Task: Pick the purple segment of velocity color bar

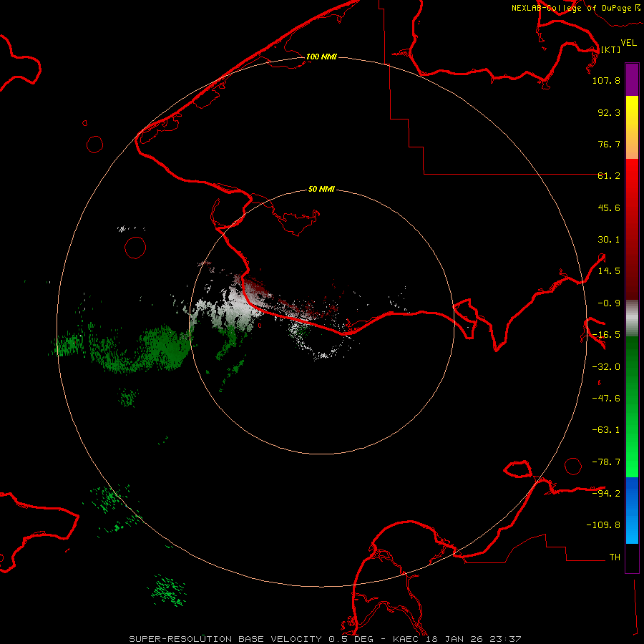Action: pyautogui.click(x=632, y=79)
